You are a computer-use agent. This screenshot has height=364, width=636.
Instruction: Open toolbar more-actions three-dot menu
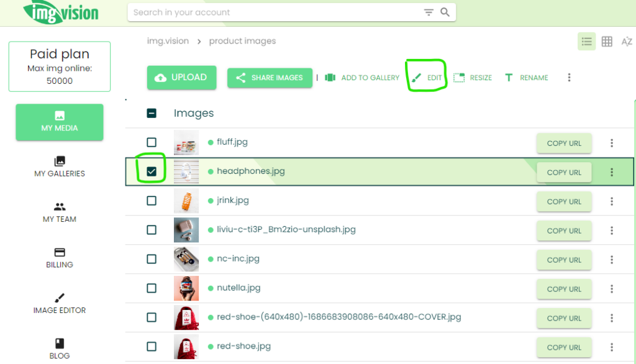coord(569,78)
